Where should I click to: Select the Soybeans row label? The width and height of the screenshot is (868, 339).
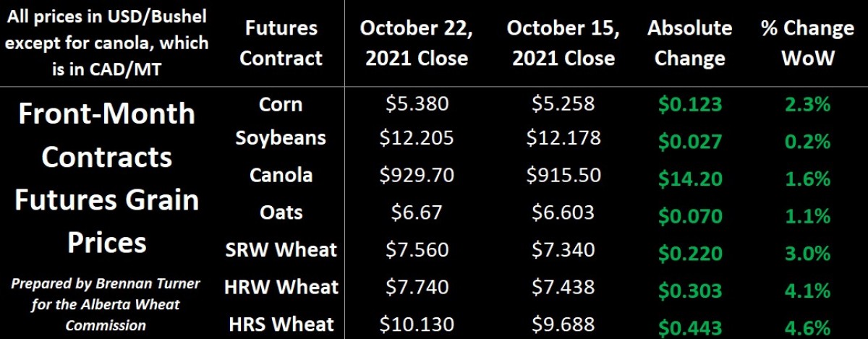(281, 137)
